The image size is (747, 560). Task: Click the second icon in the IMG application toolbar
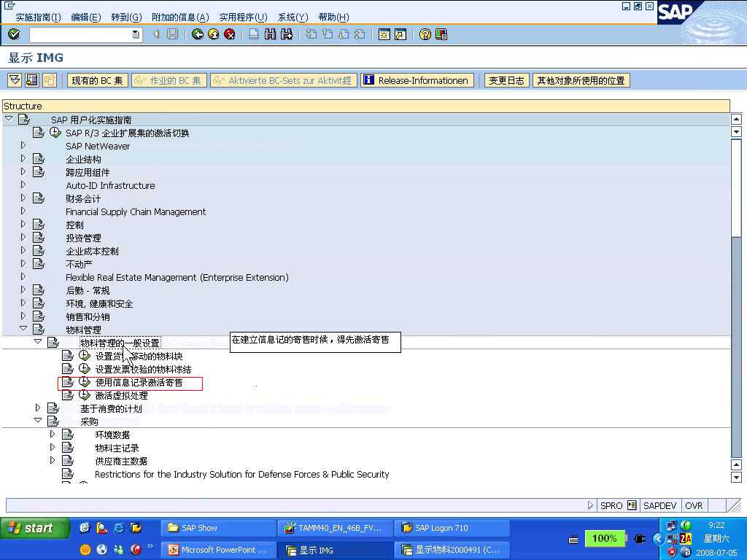tap(32, 80)
